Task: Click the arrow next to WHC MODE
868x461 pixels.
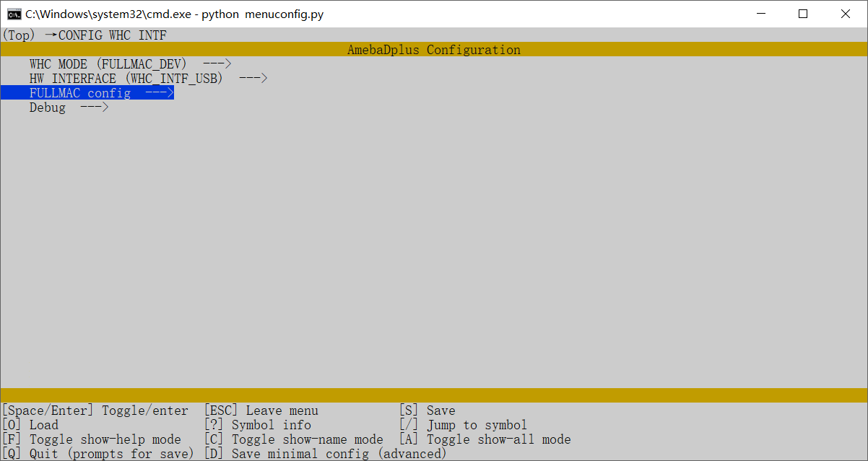Action: 217,64
